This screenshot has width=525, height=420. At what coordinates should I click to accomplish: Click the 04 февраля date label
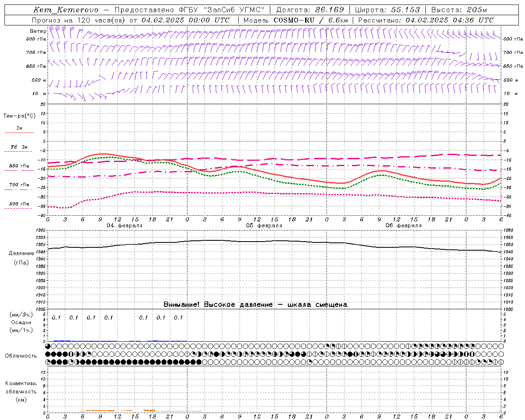coord(125,226)
